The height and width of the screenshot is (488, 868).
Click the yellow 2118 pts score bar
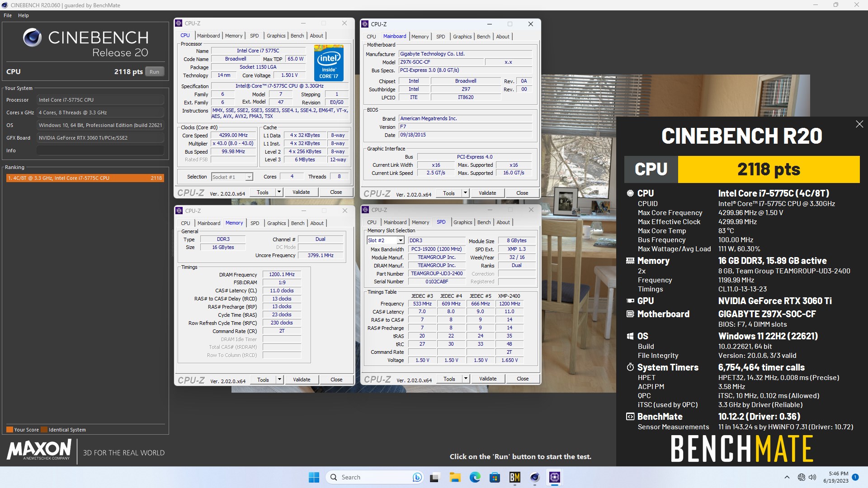[769, 169]
